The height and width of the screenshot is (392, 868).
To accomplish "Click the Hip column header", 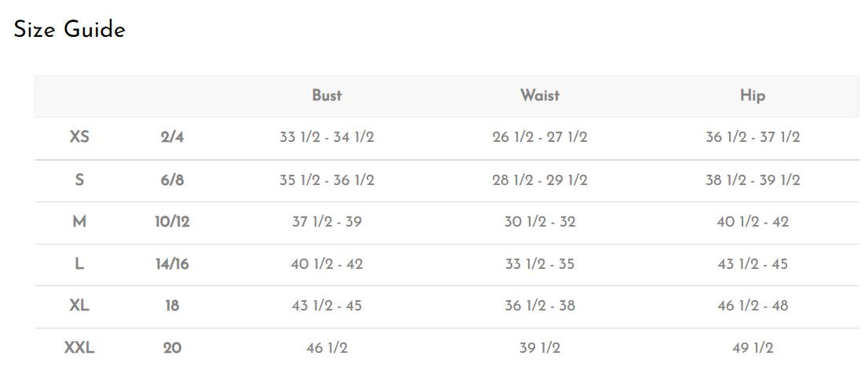I will (753, 96).
